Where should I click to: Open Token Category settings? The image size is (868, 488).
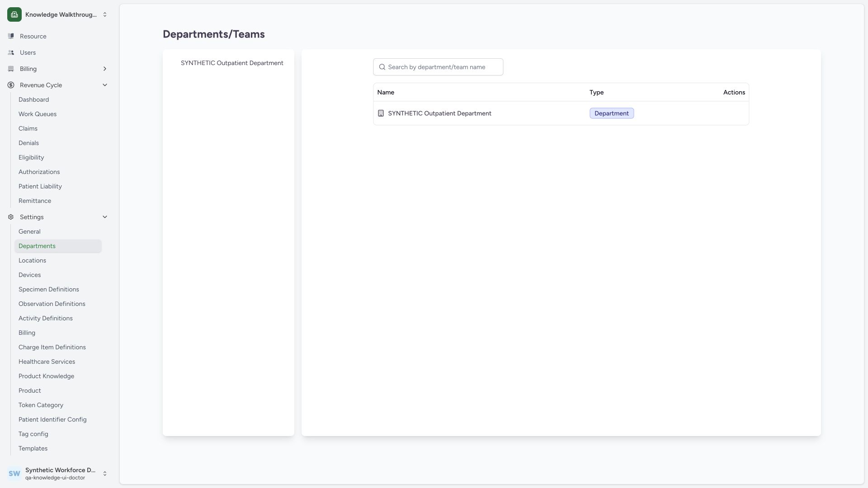pos(41,405)
